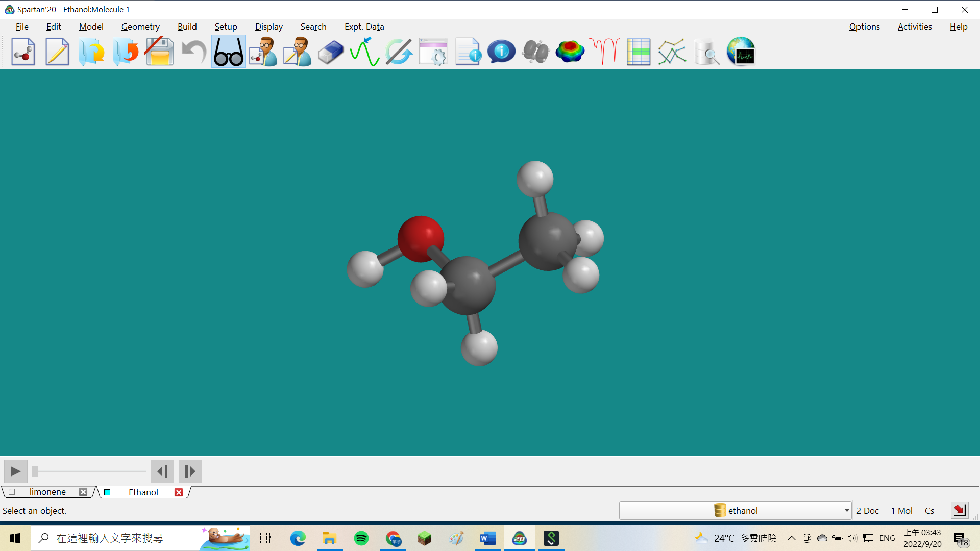The height and width of the screenshot is (551, 980).
Task: Toggle the View glasses icon
Action: [228, 52]
